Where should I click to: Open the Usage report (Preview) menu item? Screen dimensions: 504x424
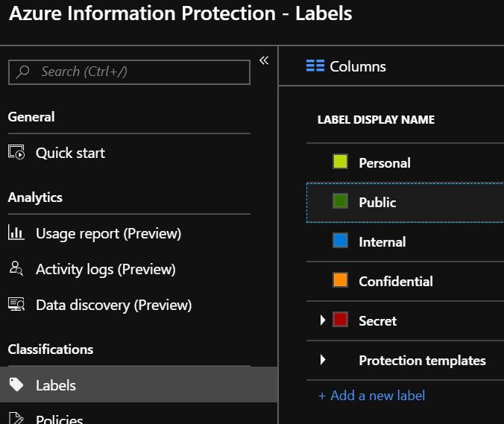coord(108,233)
